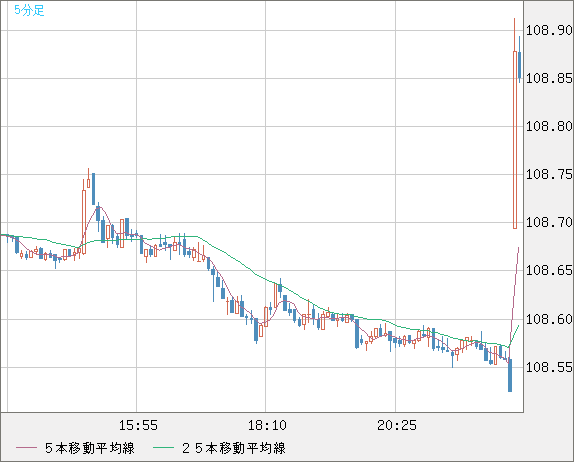574x462 pixels.
Task: Click the 108.80 price axis label
Action: point(549,127)
